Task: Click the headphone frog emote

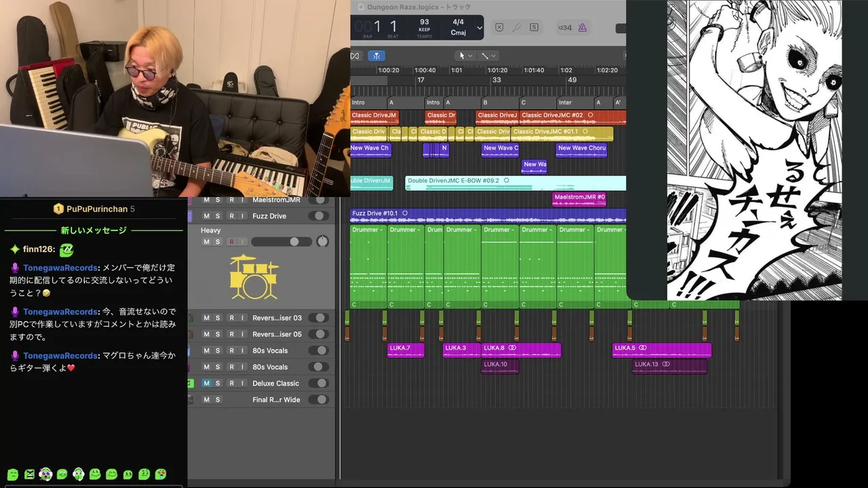Action: 79,474
